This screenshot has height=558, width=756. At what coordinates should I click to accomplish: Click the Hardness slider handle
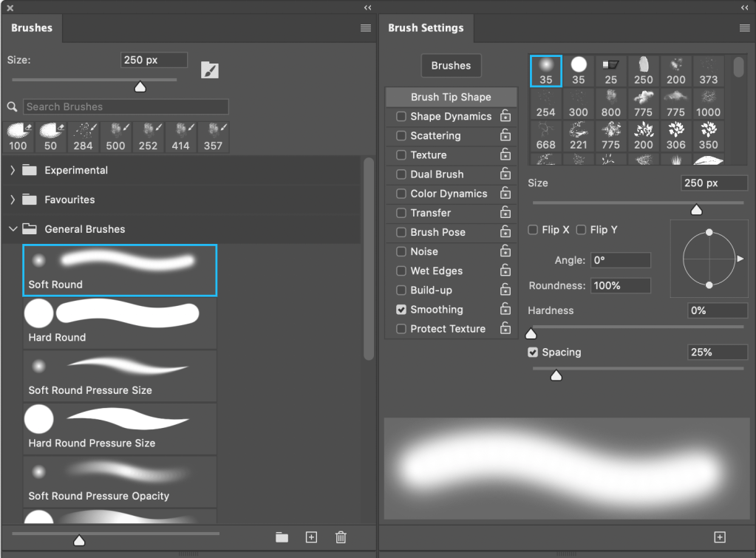coord(531,333)
